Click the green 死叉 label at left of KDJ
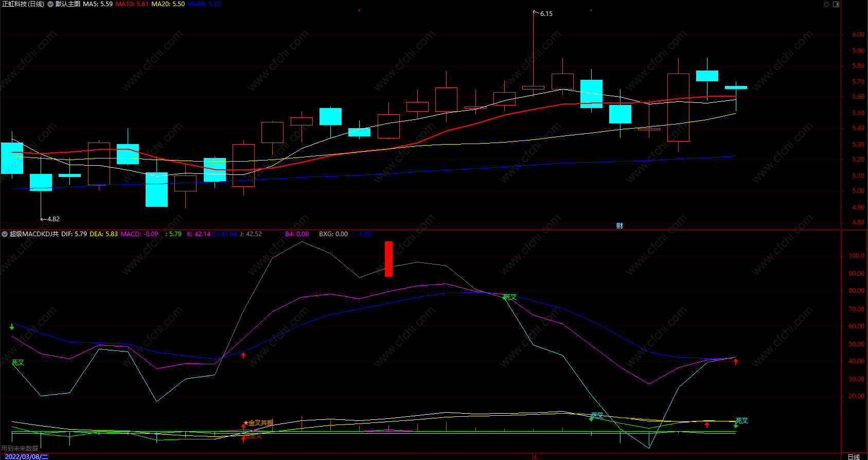Image resolution: width=868 pixels, height=460 pixels. click(18, 363)
